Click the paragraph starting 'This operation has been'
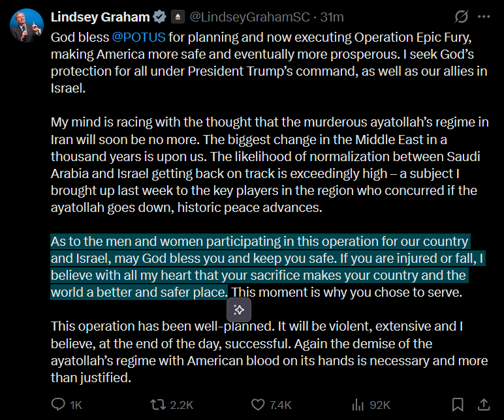This screenshot has height=420, width=504. (x=261, y=352)
